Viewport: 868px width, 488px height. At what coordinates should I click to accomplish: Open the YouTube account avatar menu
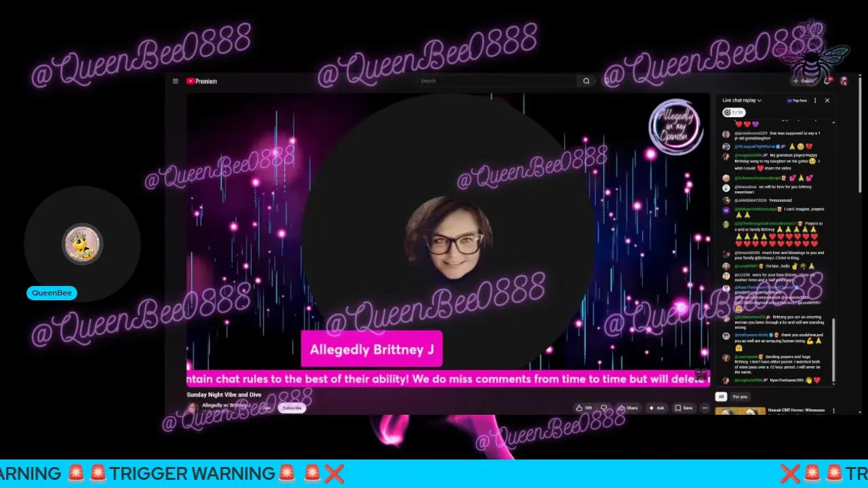coord(844,81)
